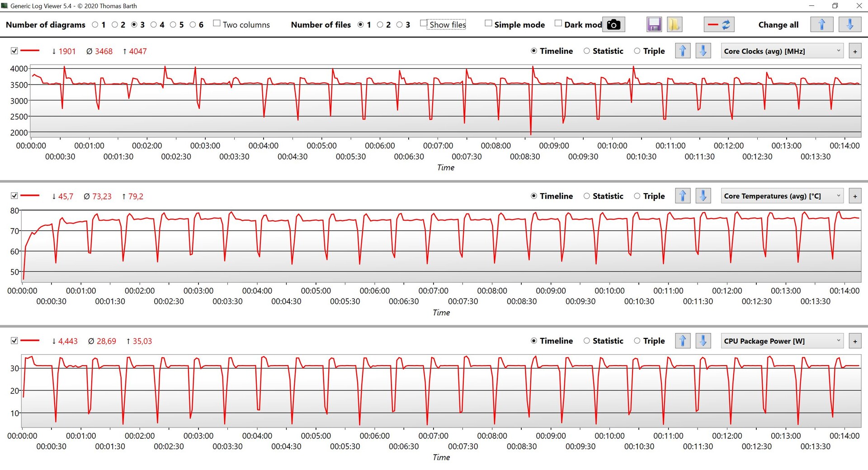Select Statistic view for Core Clocks

603,51
